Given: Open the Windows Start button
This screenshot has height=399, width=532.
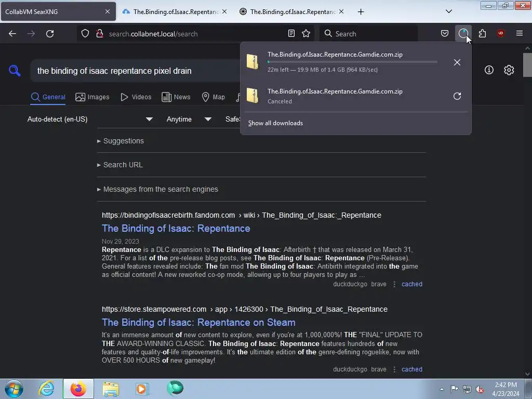Looking at the screenshot, I should [x=14, y=389].
